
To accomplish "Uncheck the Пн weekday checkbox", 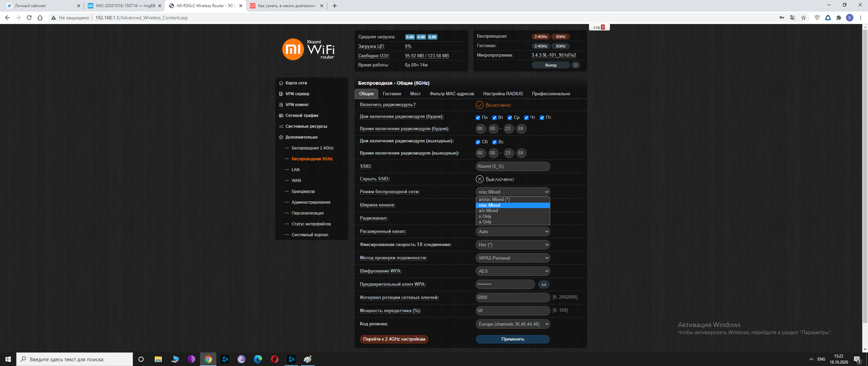I will 478,118.
